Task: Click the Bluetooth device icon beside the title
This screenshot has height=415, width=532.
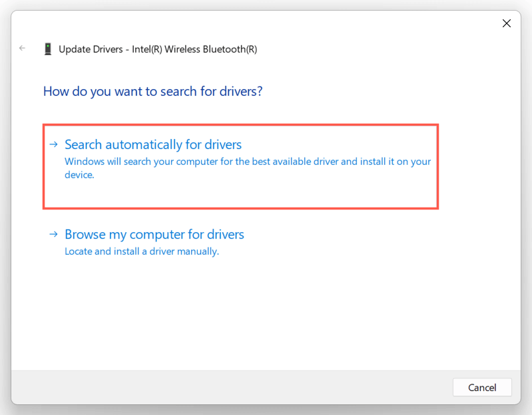Action: pos(48,49)
